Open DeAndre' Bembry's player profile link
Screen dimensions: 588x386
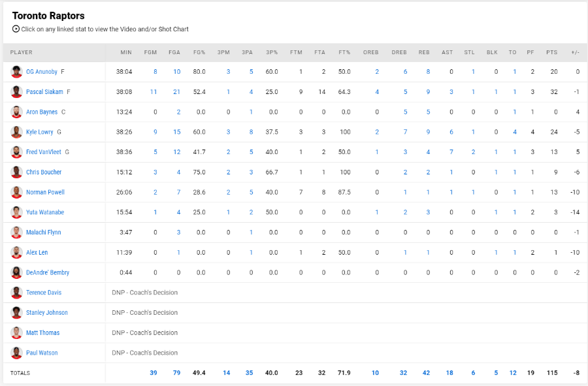click(48, 272)
